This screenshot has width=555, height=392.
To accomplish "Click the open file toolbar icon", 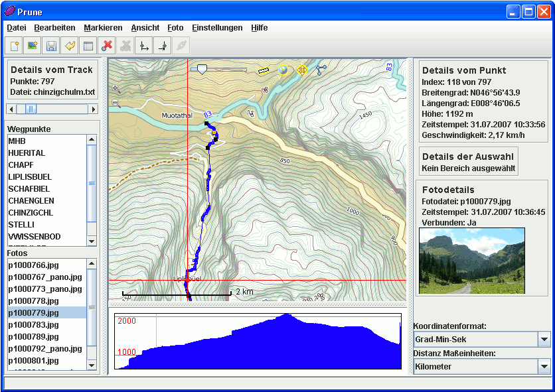I will point(14,46).
